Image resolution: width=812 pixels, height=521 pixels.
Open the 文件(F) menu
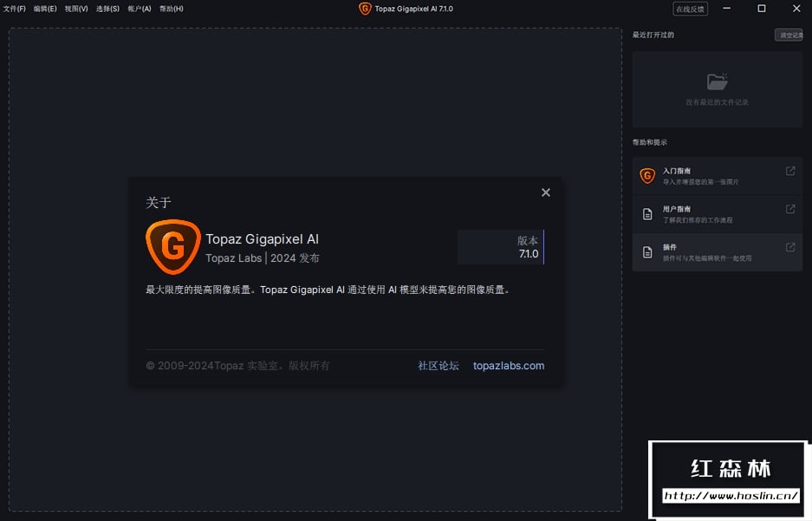(x=15, y=9)
